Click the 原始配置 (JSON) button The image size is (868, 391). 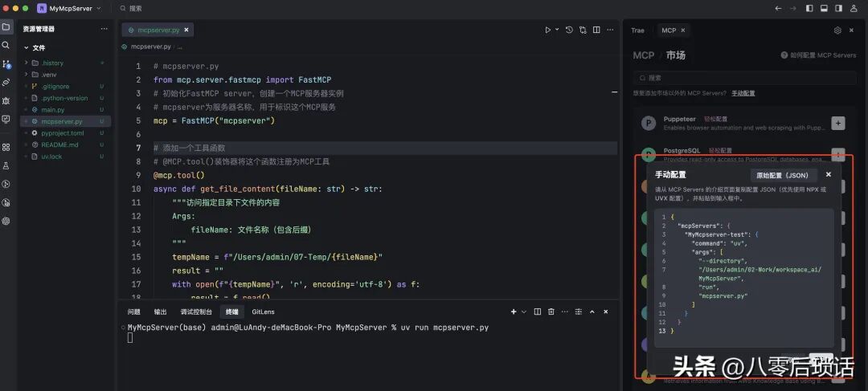(x=783, y=175)
